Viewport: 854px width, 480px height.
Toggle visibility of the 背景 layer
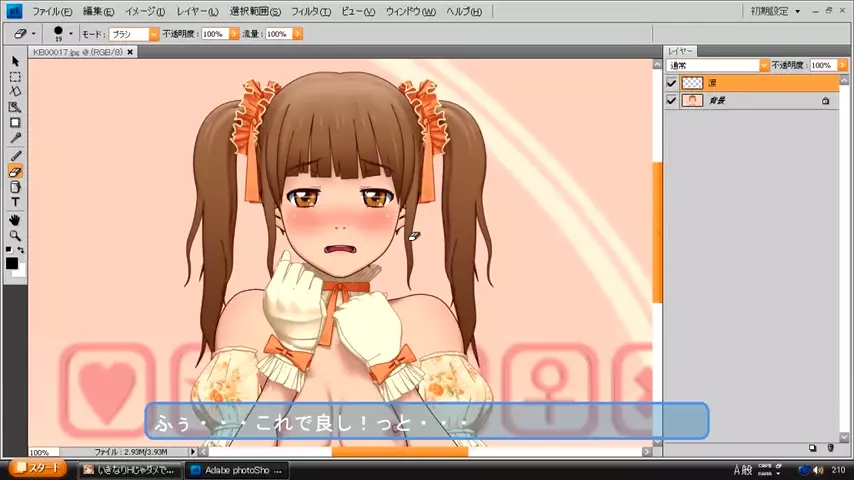coord(672,100)
